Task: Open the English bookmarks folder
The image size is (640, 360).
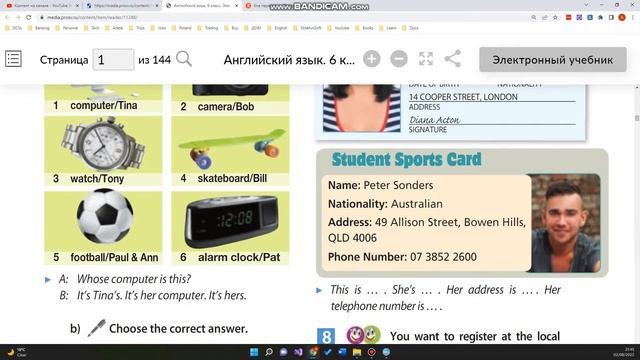Action: click(x=278, y=28)
